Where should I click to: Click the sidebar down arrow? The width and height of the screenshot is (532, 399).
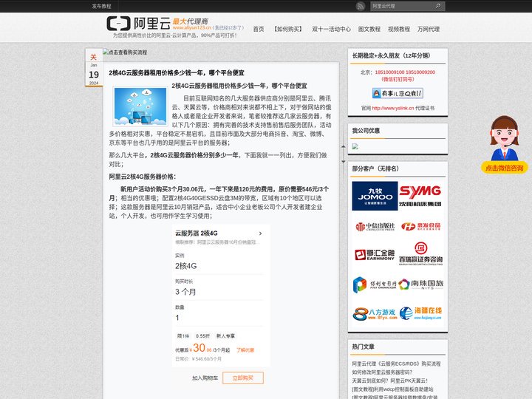click(x=344, y=162)
